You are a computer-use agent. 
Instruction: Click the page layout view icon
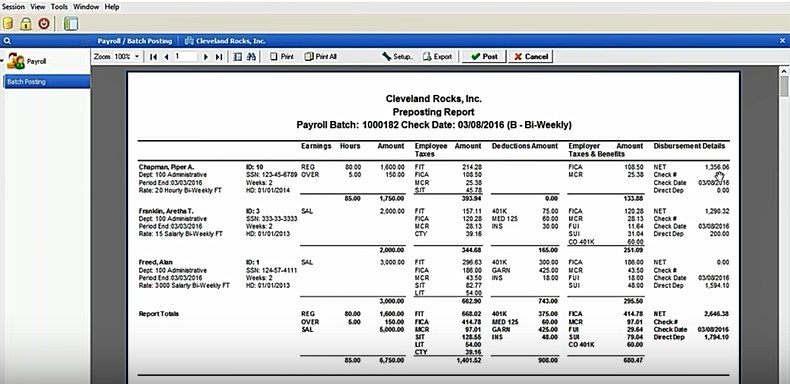(238, 57)
